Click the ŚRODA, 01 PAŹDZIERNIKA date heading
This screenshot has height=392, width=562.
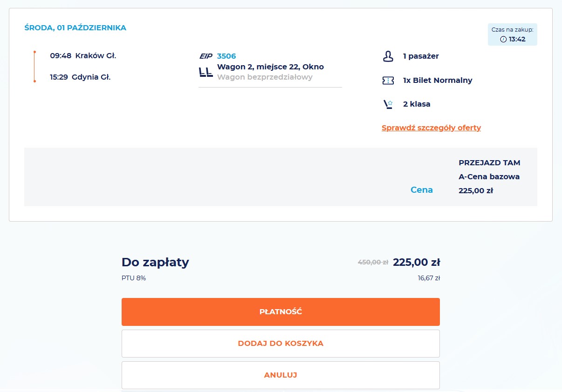pyautogui.click(x=75, y=28)
